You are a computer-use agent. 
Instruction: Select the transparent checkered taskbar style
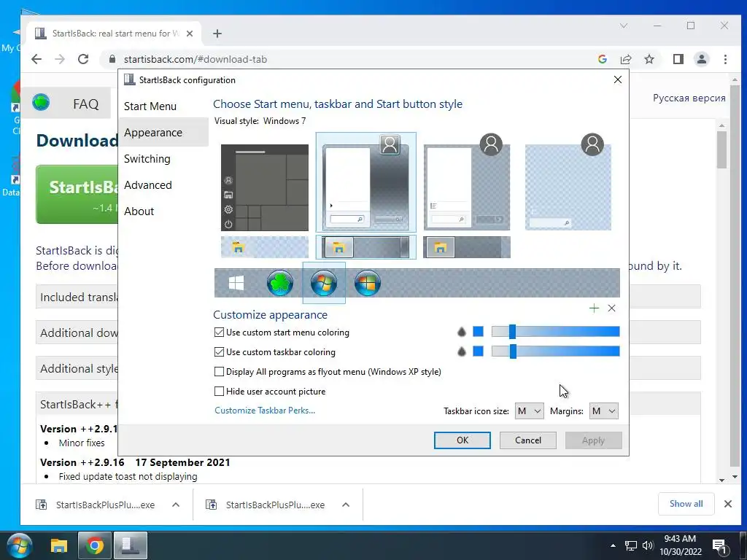pyautogui.click(x=264, y=247)
